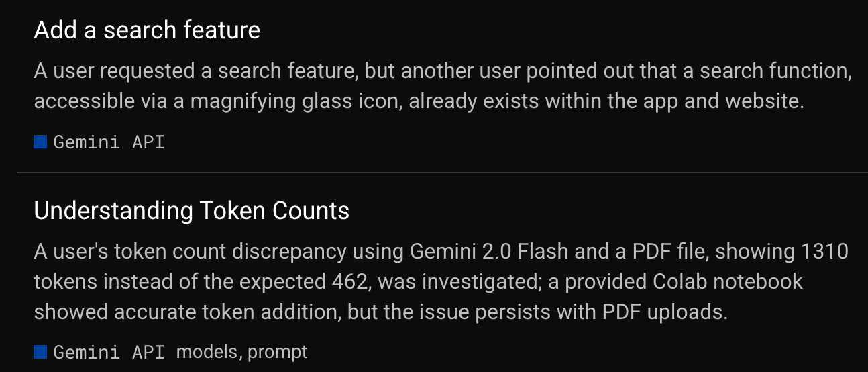The image size is (868, 372).
Task: Click the search feature topic excerpt paragraph
Action: tap(443, 86)
